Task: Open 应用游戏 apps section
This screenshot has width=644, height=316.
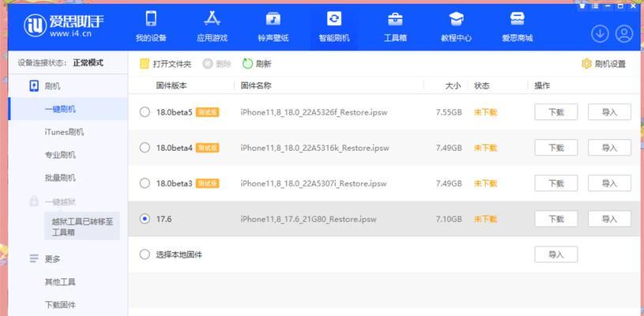Action: (212, 27)
